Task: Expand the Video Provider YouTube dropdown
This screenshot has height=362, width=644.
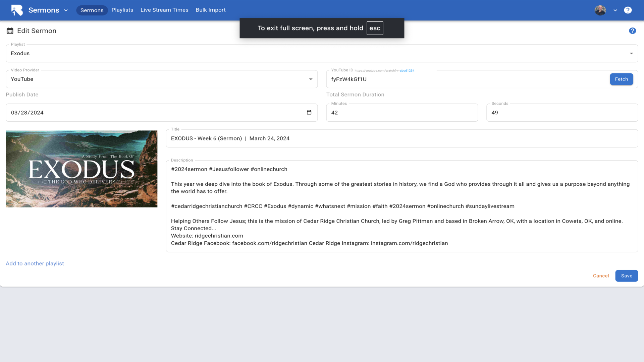Action: 161,79
